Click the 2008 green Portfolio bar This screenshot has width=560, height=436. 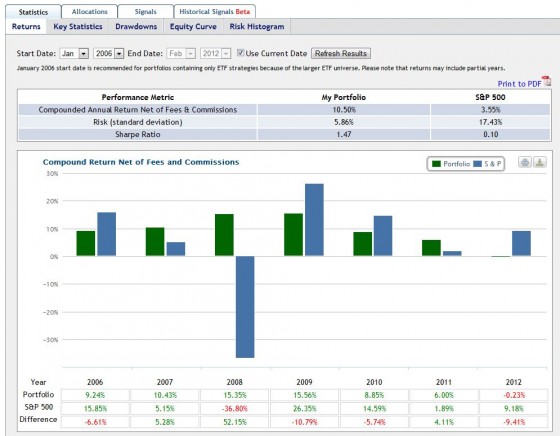click(224, 235)
